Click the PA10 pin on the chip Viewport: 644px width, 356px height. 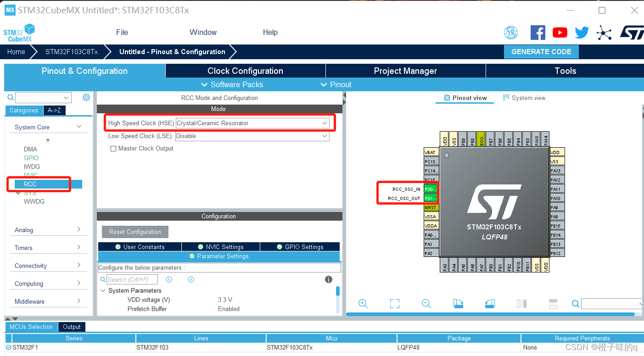[x=557, y=198]
